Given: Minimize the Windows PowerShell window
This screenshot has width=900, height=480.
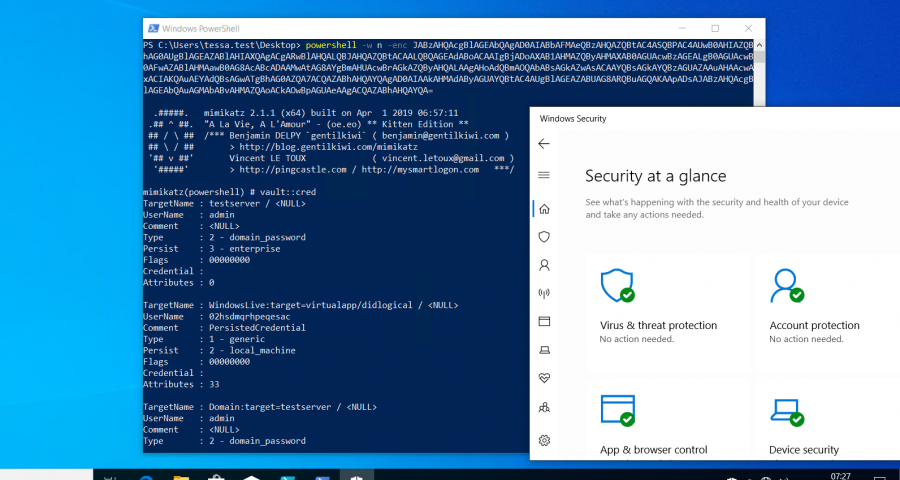Looking at the screenshot, I should click(682, 28).
